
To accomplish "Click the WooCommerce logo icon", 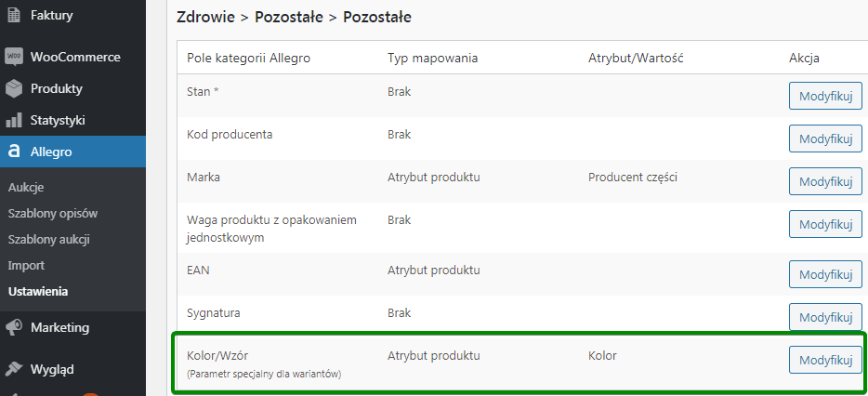I will coord(14,57).
